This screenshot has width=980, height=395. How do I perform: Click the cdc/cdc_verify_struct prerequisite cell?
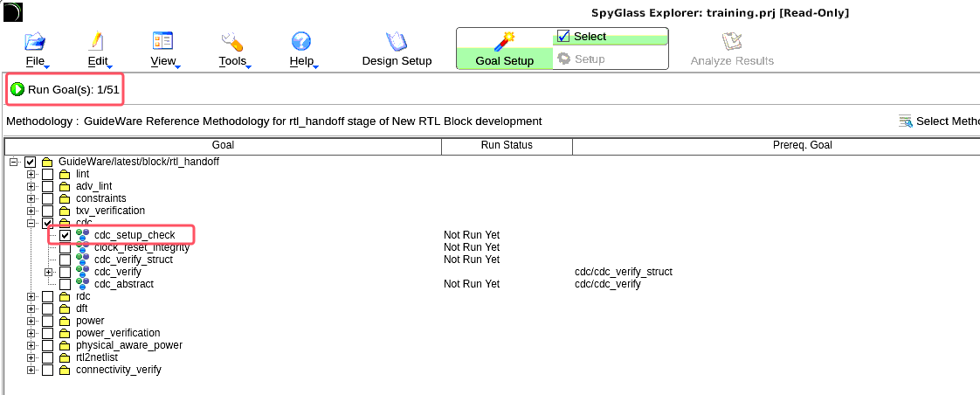[x=624, y=272]
